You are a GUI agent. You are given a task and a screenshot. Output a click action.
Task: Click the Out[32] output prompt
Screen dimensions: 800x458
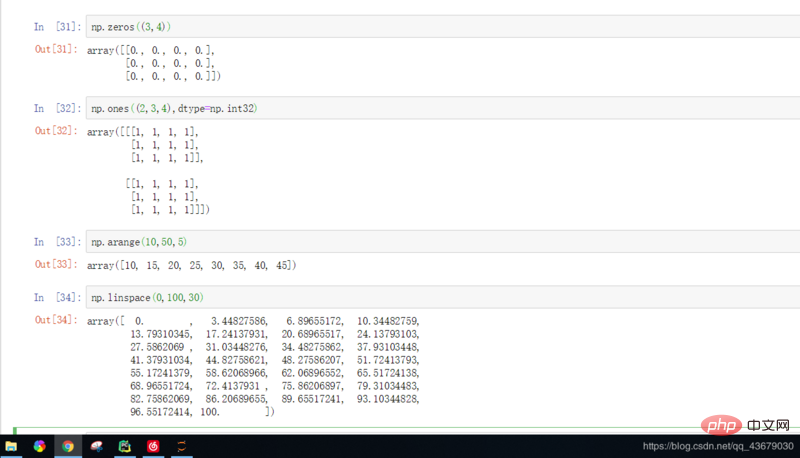56,131
